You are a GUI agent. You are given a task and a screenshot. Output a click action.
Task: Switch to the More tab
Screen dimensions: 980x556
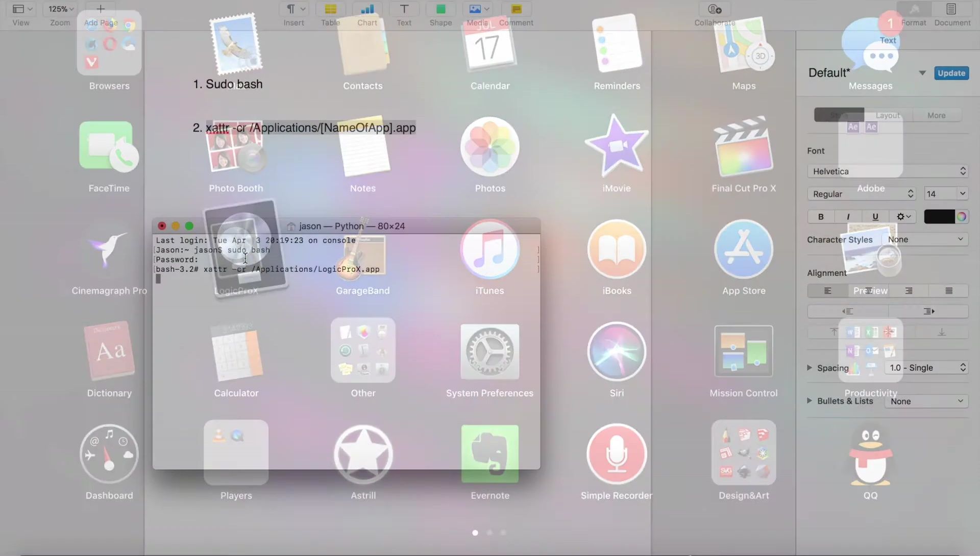937,115
